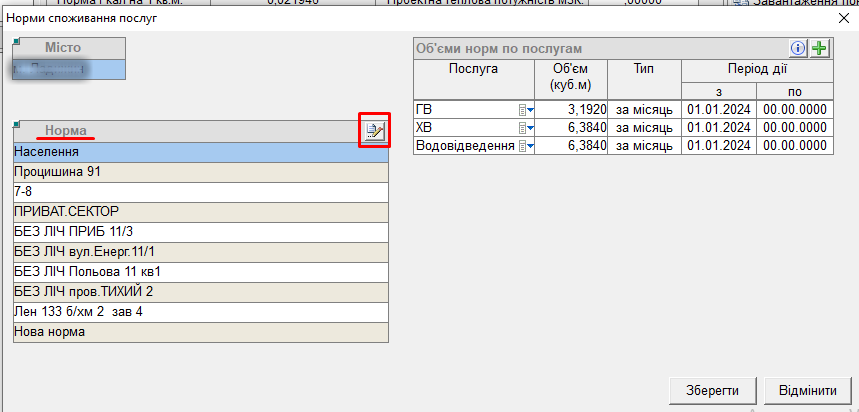The height and width of the screenshot is (412, 859).
Task: Click Водовідведення end date 00.00.0000
Action: pyautogui.click(x=795, y=146)
